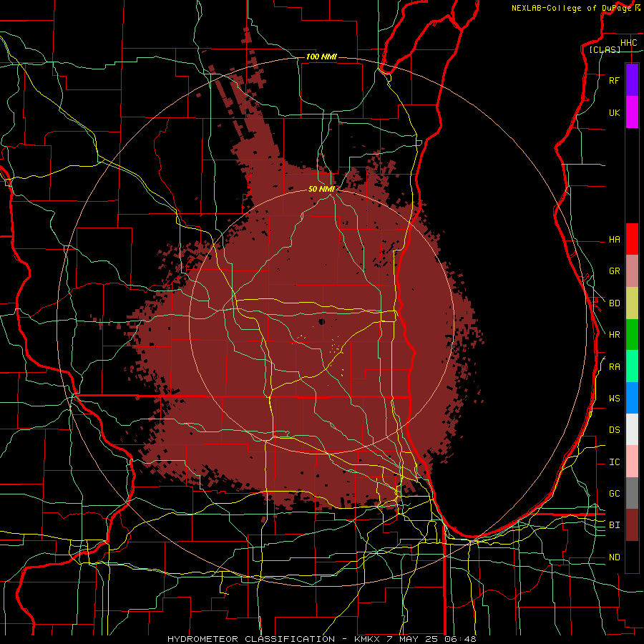Click the "ND" legend label
644x644 pixels.
(614, 557)
